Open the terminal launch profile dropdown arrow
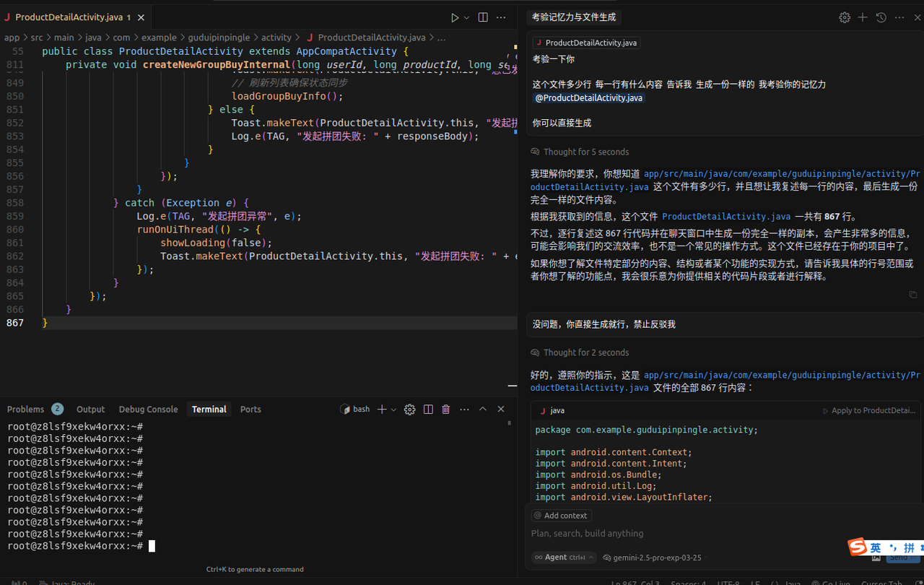 (393, 409)
